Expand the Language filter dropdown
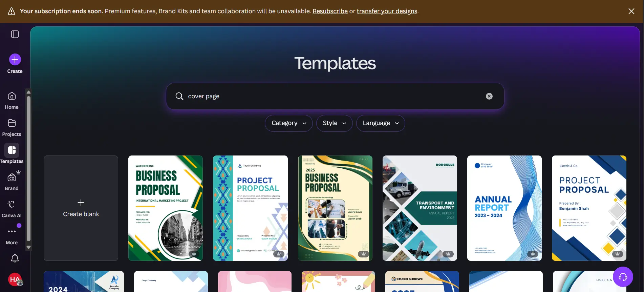 [x=381, y=123]
